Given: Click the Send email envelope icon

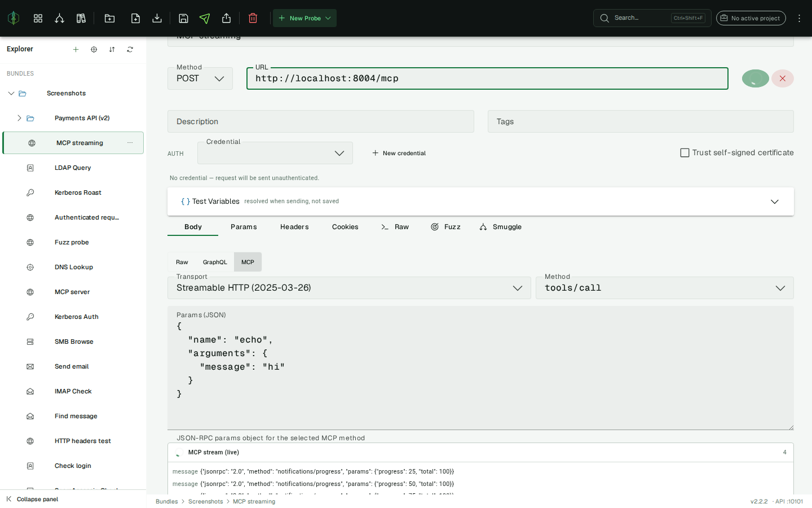Looking at the screenshot, I should [30, 366].
